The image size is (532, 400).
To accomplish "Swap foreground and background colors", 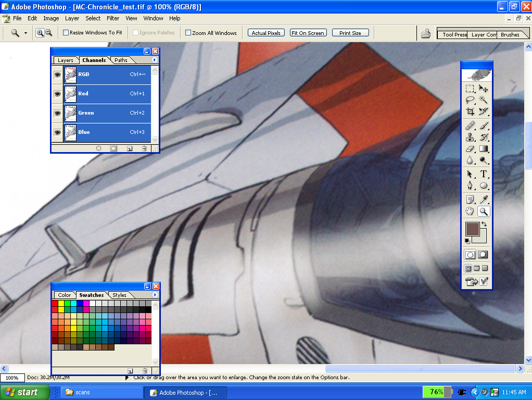I will click(484, 224).
